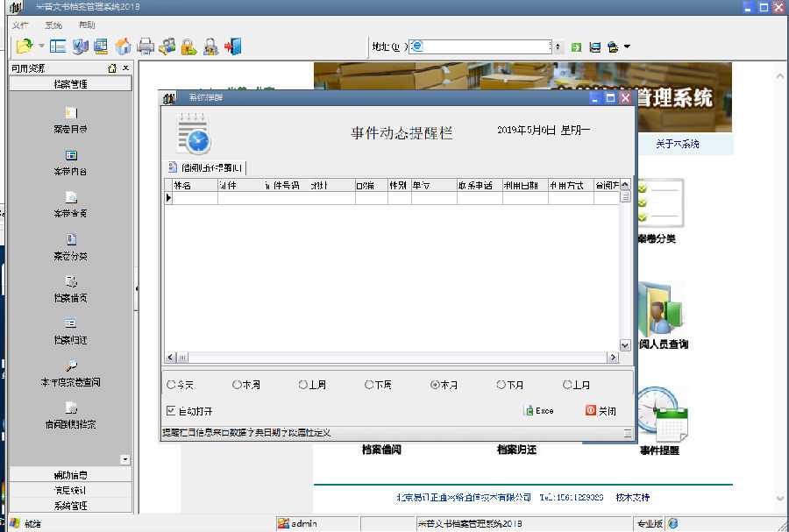Open the 文件 menu
789x532 pixels.
(x=20, y=25)
